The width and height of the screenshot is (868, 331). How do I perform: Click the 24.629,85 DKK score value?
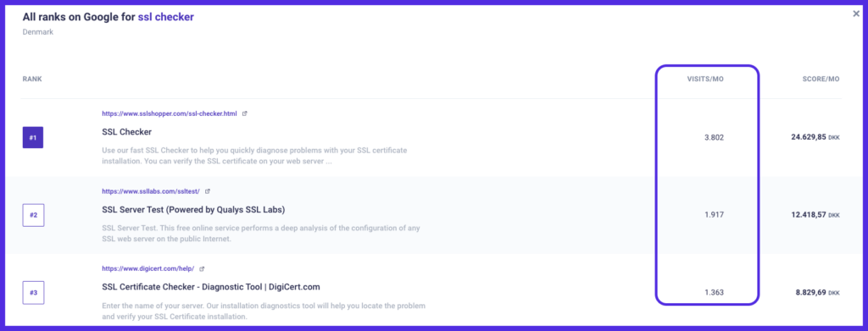point(815,137)
